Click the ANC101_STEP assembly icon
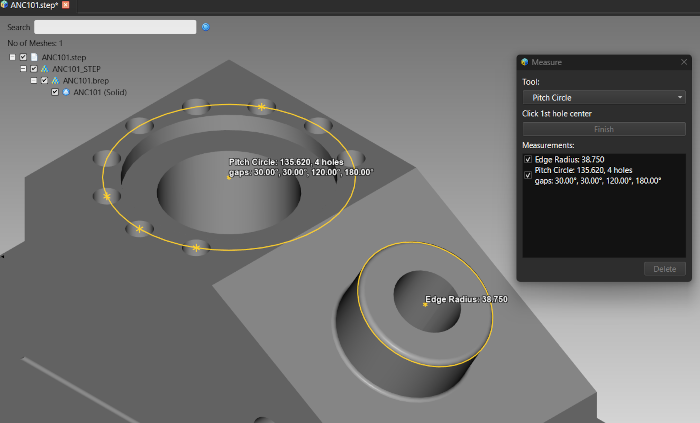700x423 pixels. [x=45, y=69]
